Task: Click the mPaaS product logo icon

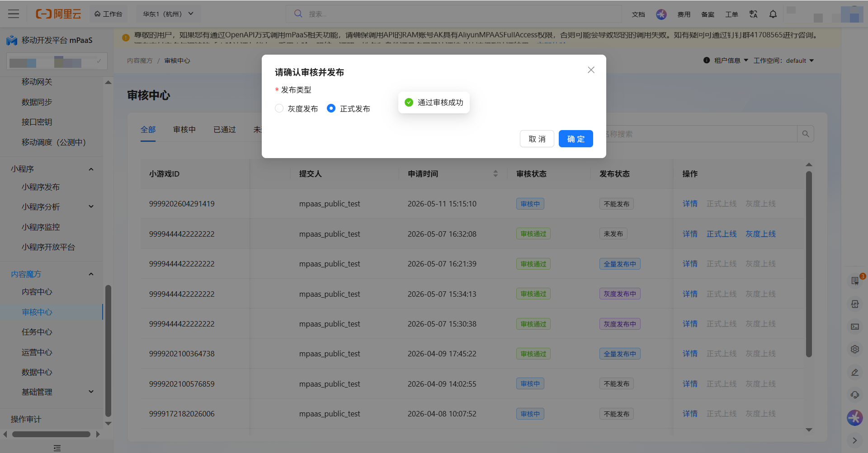Action: coord(12,40)
